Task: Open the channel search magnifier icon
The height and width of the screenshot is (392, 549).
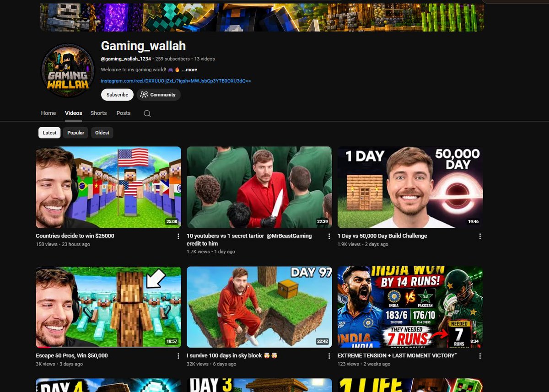Action: pyautogui.click(x=147, y=113)
